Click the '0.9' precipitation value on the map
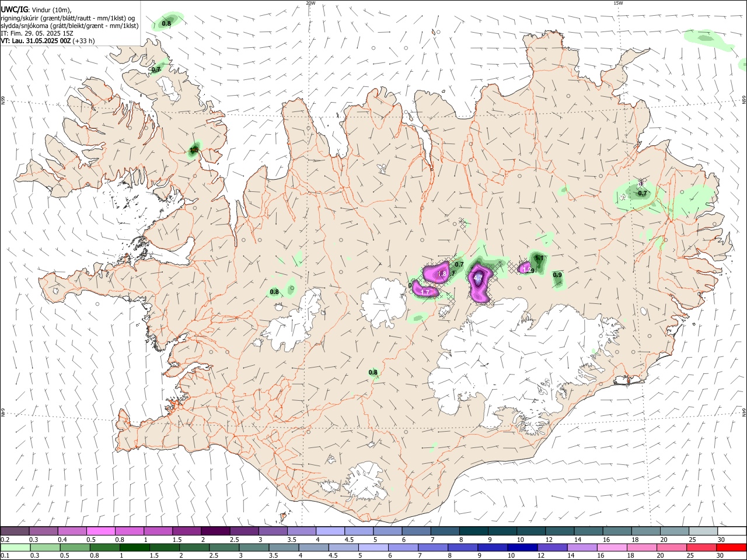The image size is (747, 560). 557,275
